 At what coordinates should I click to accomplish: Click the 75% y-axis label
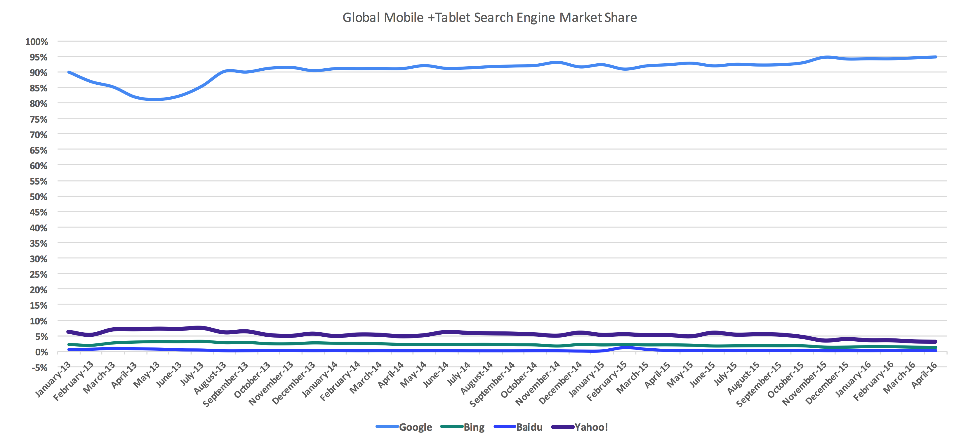pos(39,119)
